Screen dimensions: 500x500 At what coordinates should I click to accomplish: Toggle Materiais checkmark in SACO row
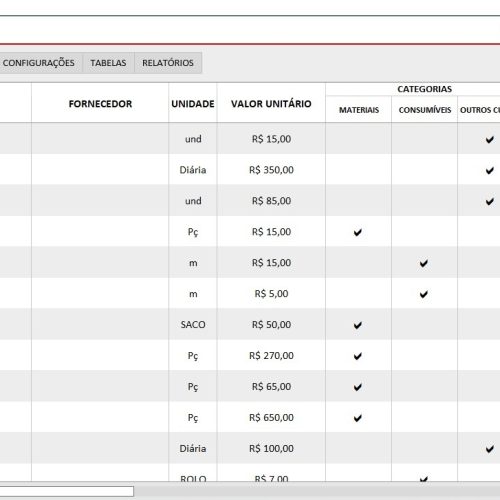358,325
